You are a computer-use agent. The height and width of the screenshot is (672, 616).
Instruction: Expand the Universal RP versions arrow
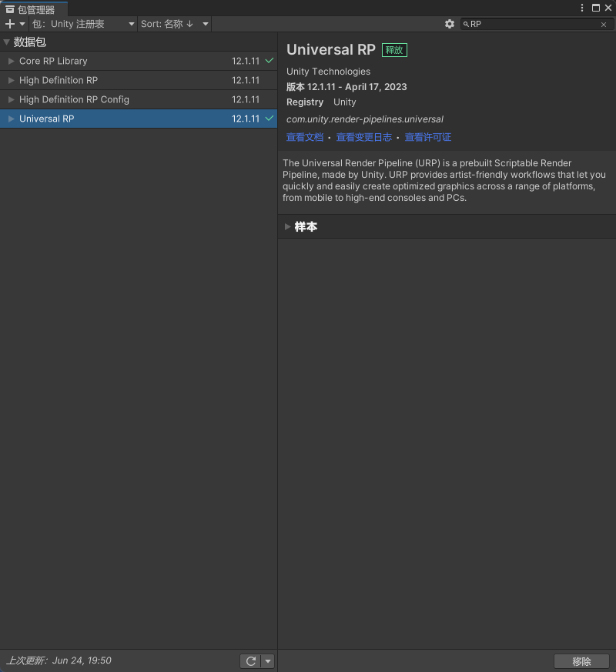[x=11, y=119]
